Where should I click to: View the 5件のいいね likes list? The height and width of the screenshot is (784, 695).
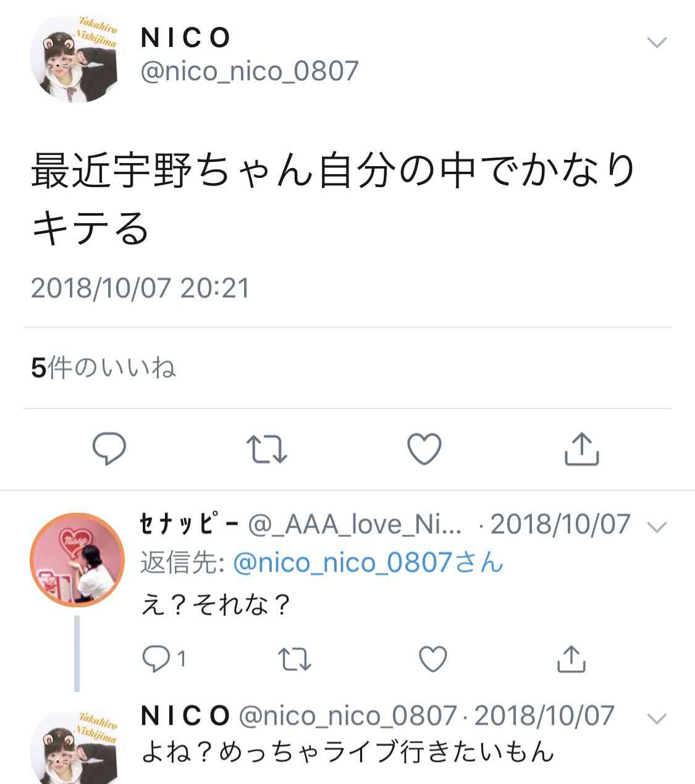tap(103, 368)
